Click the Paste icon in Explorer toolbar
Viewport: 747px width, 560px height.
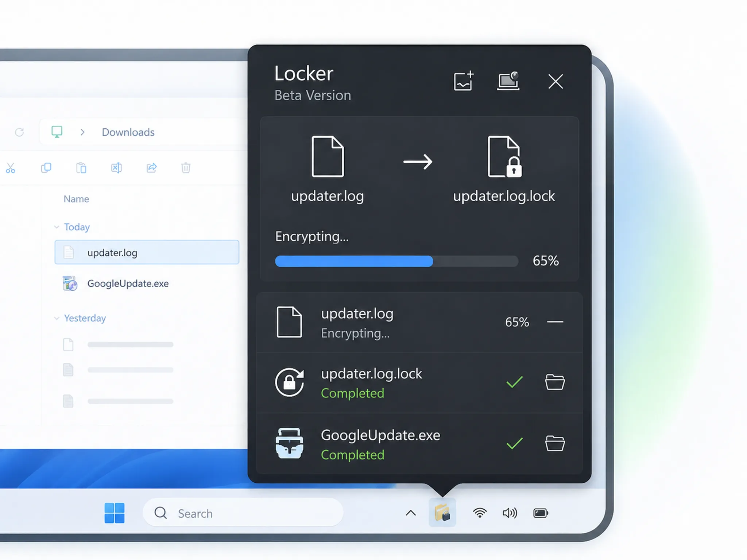click(x=81, y=168)
